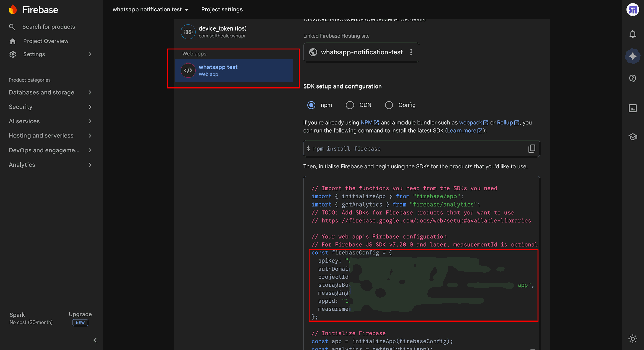Click the search magnifier icon
Image resolution: width=644 pixels, height=350 pixels.
[x=12, y=27]
